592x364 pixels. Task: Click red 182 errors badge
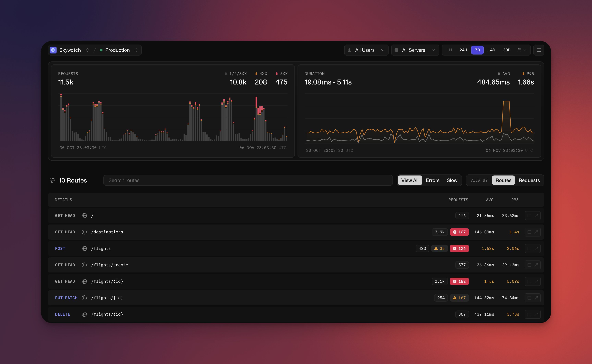[459, 281]
